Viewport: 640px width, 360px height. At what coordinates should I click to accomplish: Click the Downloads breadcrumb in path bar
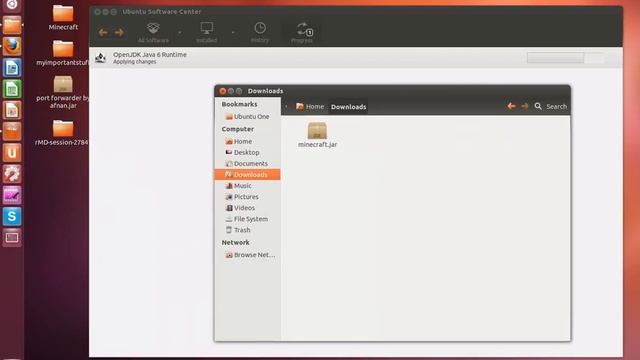pyautogui.click(x=348, y=107)
